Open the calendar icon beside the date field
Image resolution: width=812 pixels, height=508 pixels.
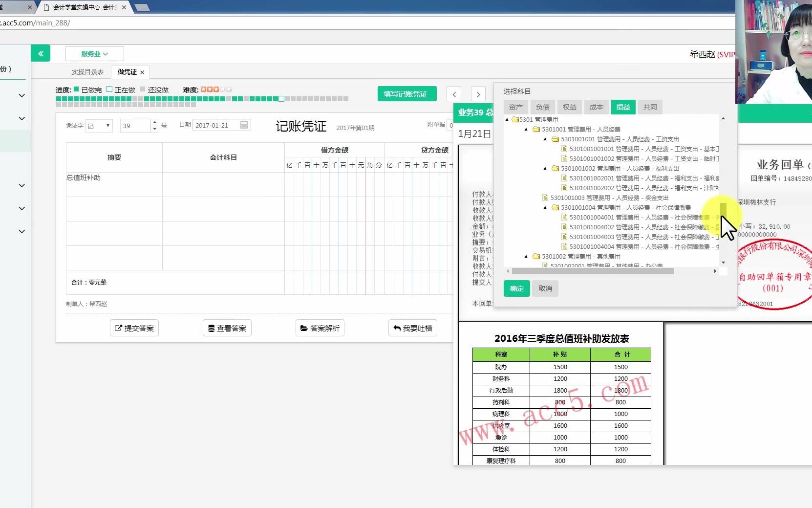click(x=244, y=125)
